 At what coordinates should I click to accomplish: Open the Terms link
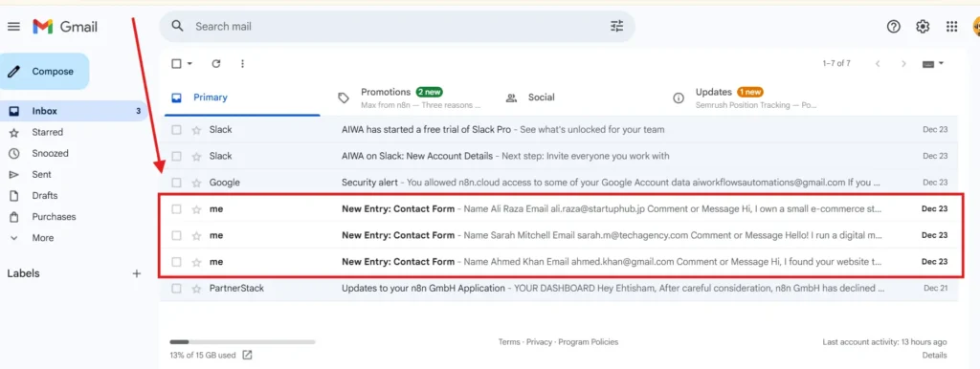coord(509,342)
